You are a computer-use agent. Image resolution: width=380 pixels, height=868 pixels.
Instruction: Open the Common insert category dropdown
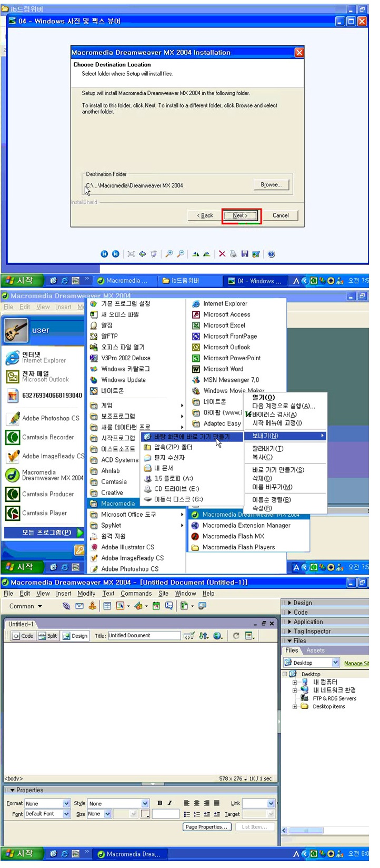pyautogui.click(x=26, y=606)
